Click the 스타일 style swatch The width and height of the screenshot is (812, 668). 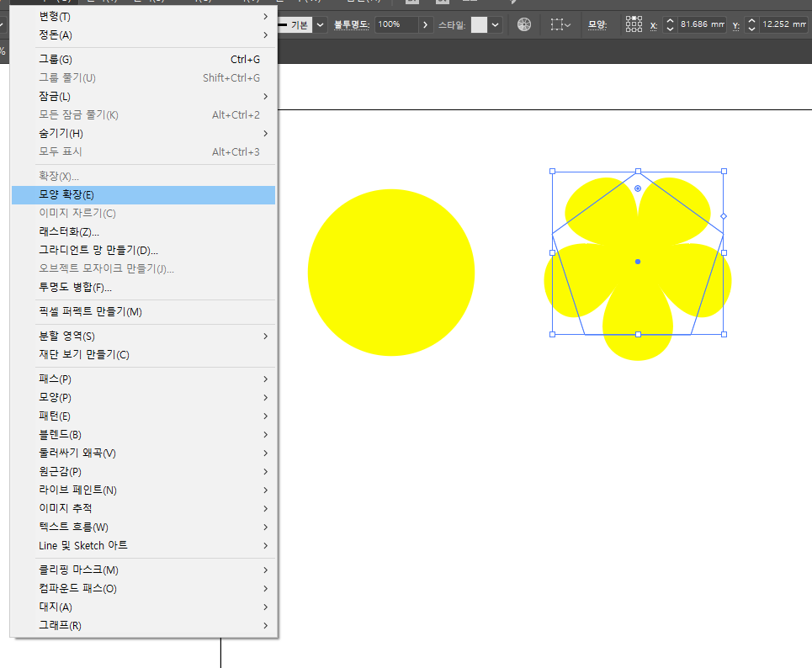479,24
